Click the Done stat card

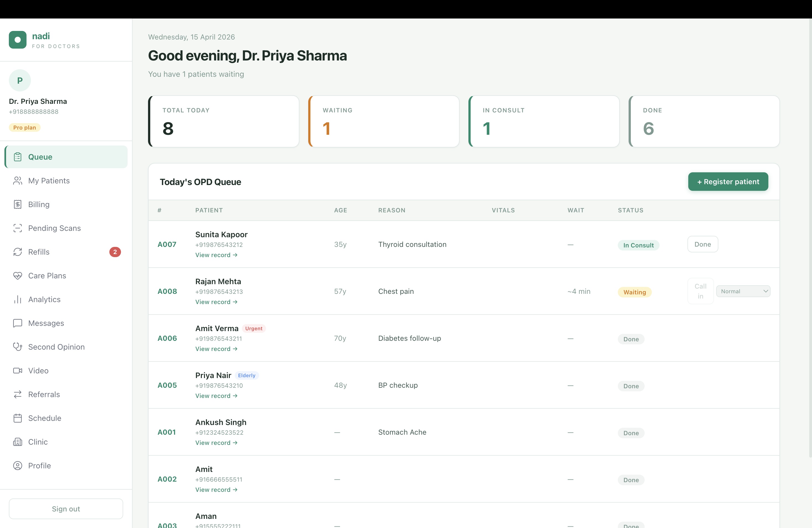coord(704,122)
